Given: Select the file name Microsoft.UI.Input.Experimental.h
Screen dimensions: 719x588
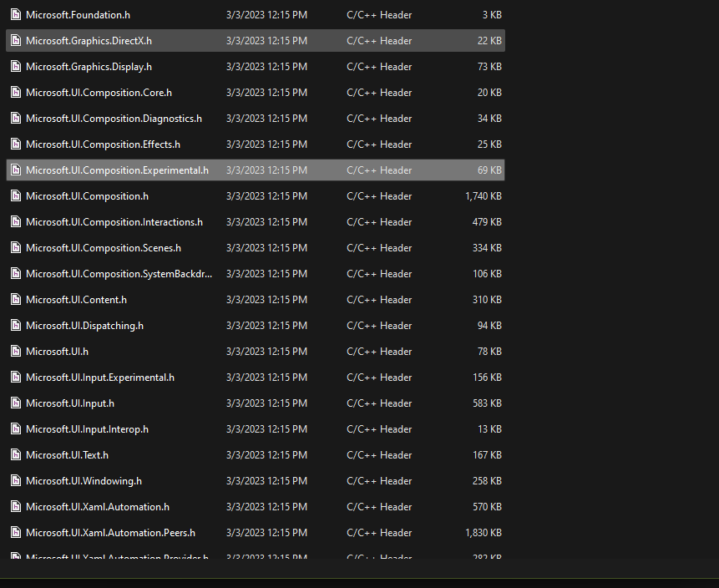Looking at the screenshot, I should point(100,378).
